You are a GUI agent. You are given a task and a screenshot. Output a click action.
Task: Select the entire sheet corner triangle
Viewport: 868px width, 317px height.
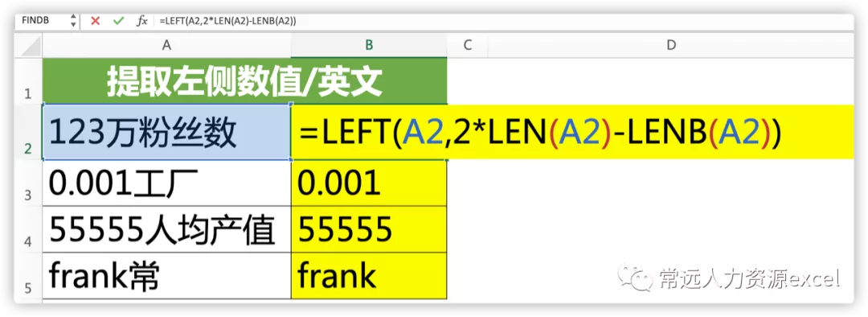point(29,45)
